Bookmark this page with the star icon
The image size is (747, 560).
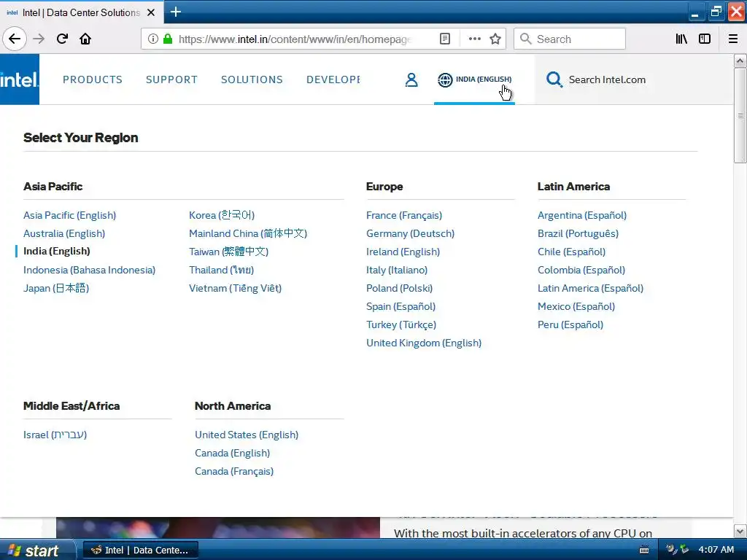coord(495,39)
